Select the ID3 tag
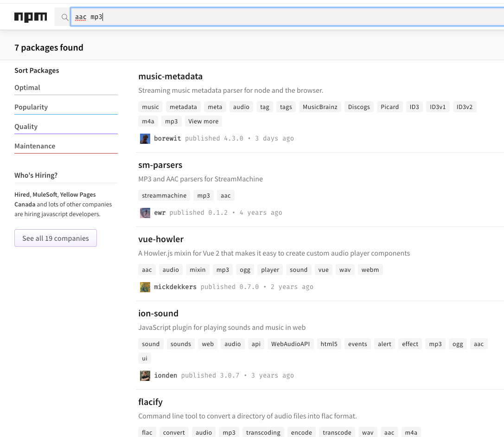The width and height of the screenshot is (504, 437). [x=415, y=107]
